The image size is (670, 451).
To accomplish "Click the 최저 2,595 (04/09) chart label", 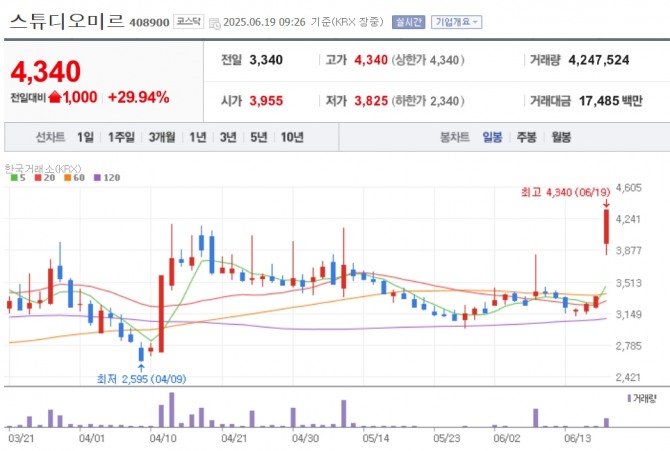I will pyautogui.click(x=141, y=379).
